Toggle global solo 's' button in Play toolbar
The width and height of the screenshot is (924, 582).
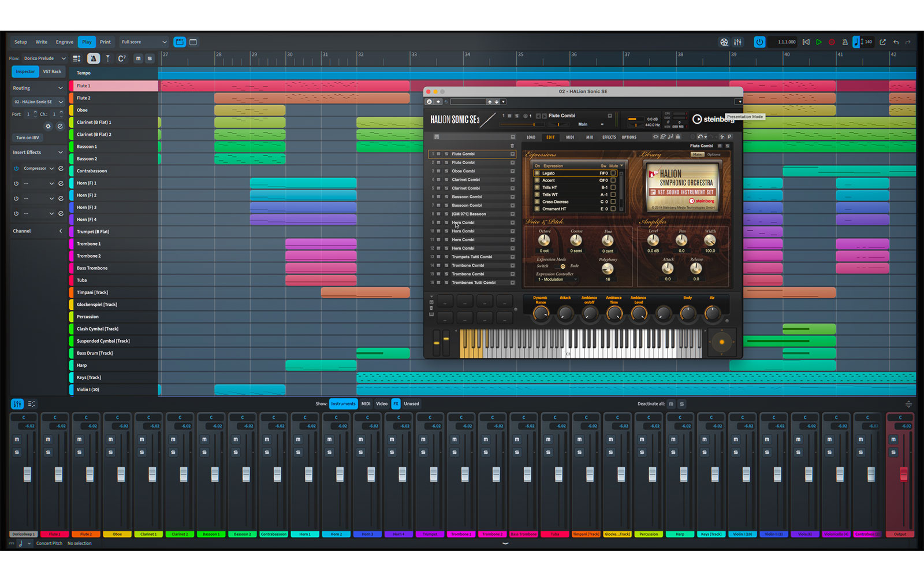tap(150, 58)
